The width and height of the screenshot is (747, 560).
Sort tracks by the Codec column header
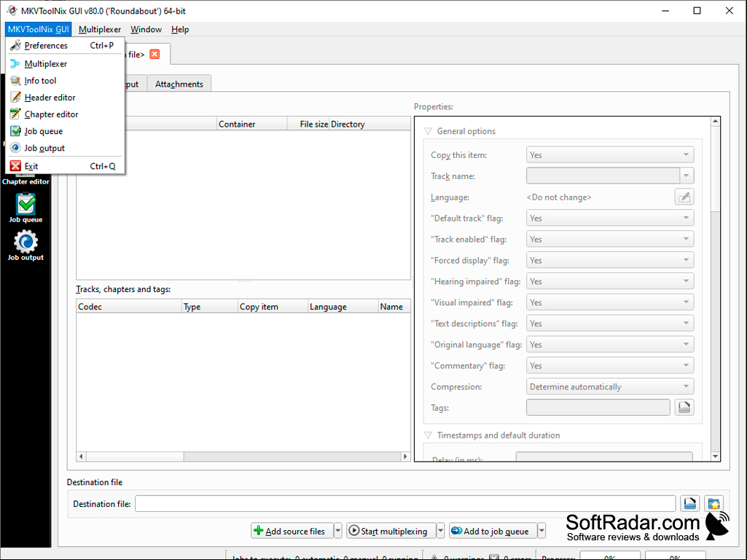coord(129,306)
